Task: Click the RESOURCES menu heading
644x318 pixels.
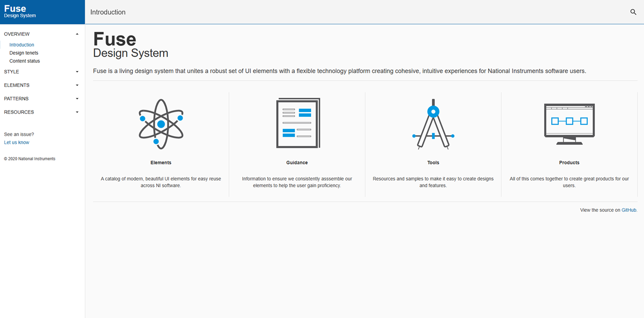Action: click(19, 112)
